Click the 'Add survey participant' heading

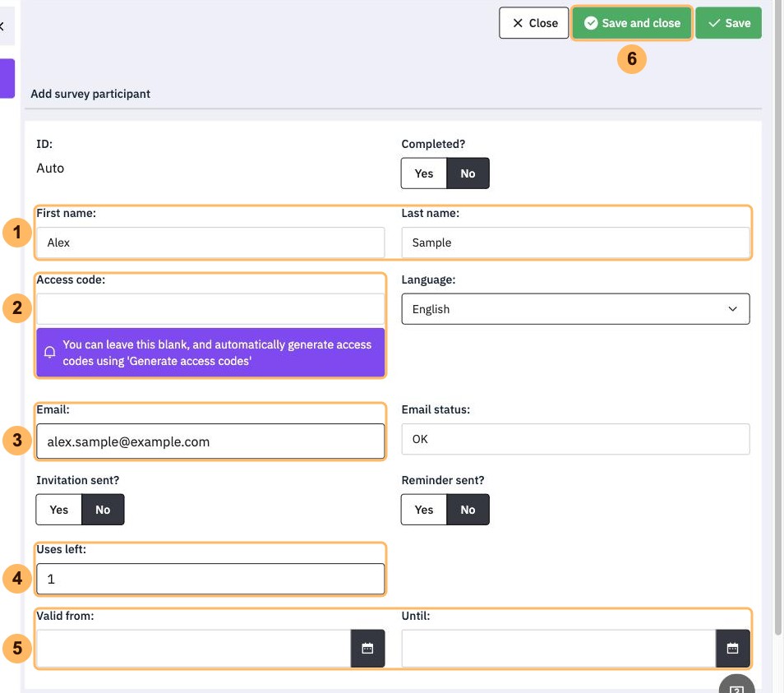[x=90, y=94]
